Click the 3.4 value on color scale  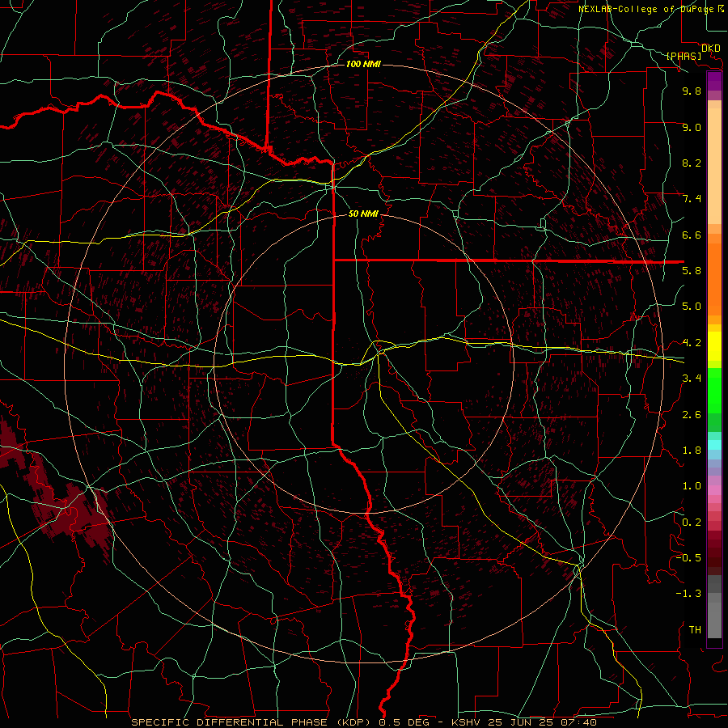(692, 379)
